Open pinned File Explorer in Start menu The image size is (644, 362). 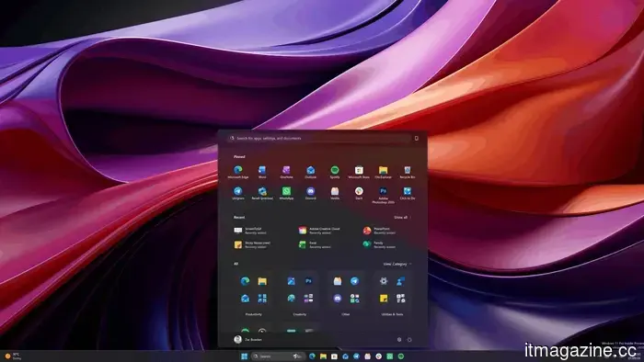pyautogui.click(x=384, y=172)
